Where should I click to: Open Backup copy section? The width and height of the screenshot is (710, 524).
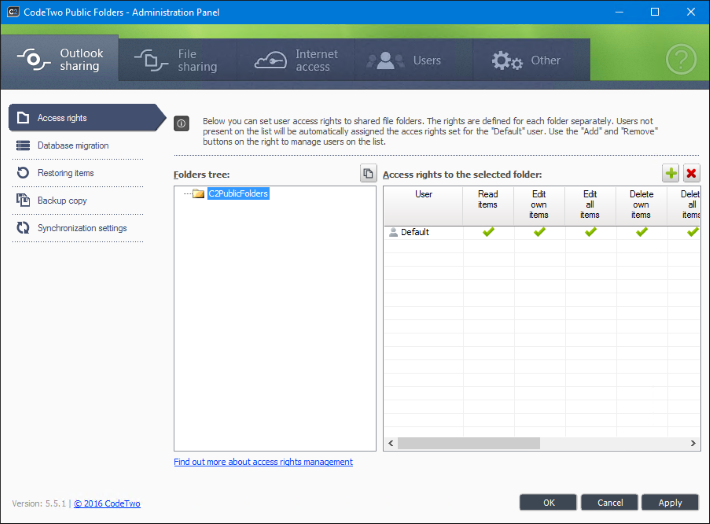pyautogui.click(x=77, y=200)
